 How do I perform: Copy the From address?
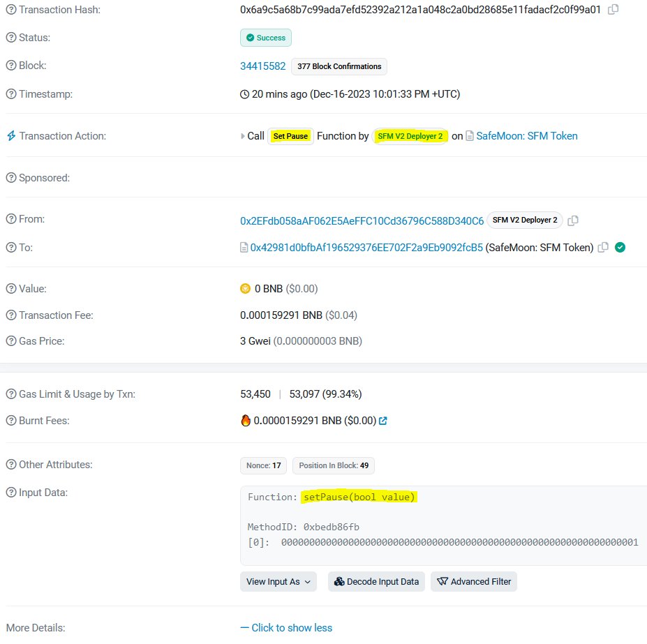573,220
